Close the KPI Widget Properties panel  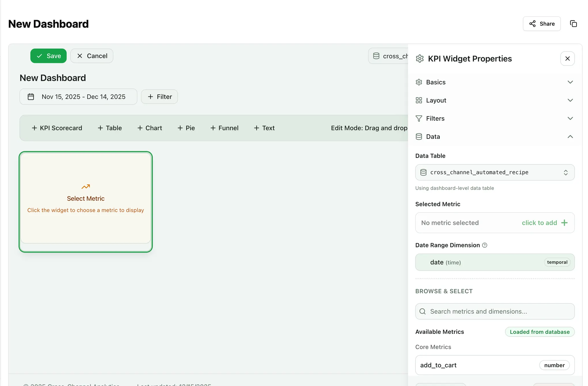pyautogui.click(x=567, y=59)
